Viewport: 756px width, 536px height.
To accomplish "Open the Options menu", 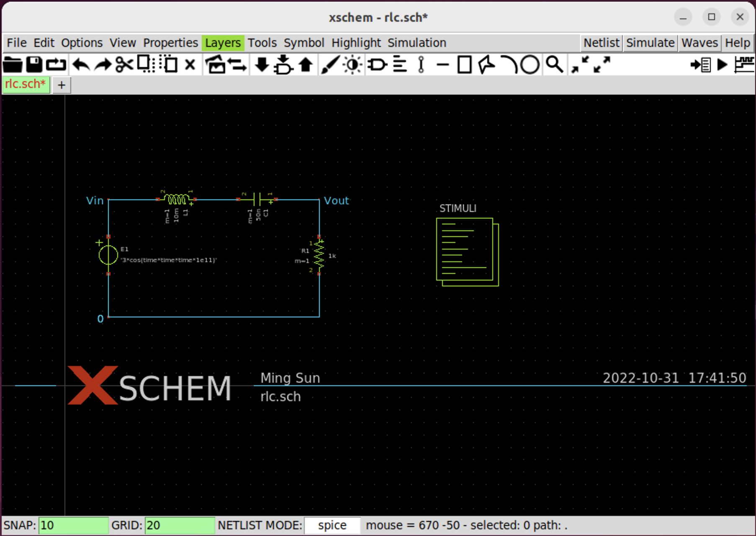I will pyautogui.click(x=82, y=43).
